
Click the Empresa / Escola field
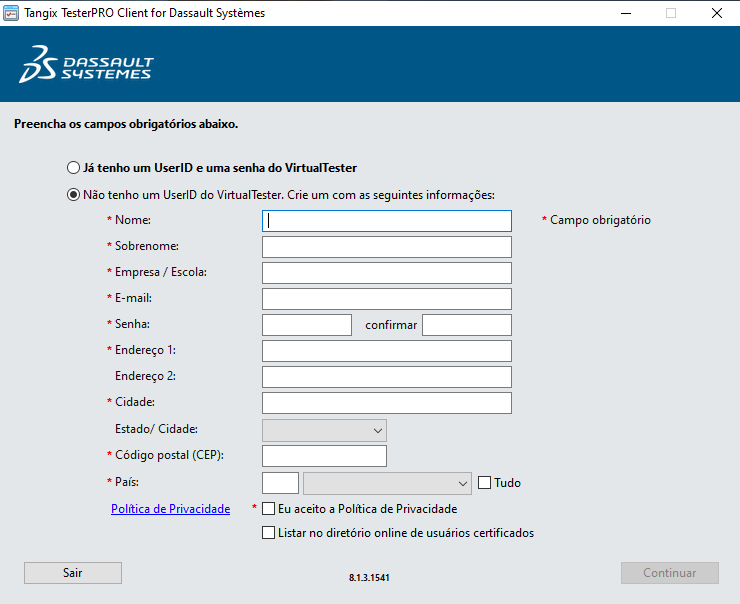pos(387,273)
